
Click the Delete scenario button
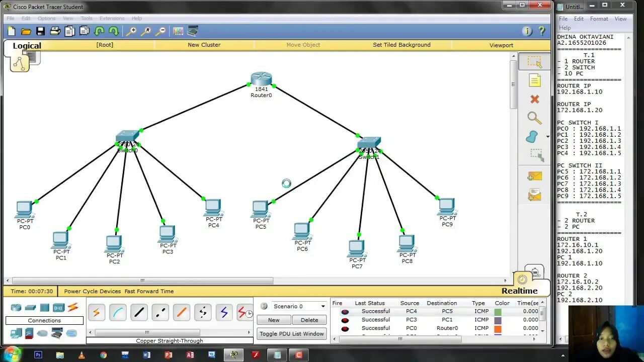tap(309, 320)
